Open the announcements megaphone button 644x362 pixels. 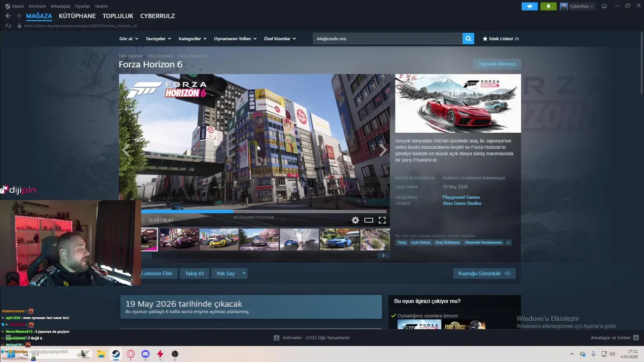tap(529, 6)
